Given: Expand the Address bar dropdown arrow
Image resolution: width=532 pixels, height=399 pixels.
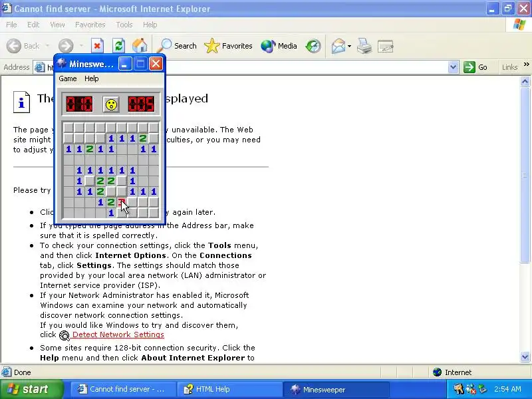Looking at the screenshot, I should [x=453, y=67].
